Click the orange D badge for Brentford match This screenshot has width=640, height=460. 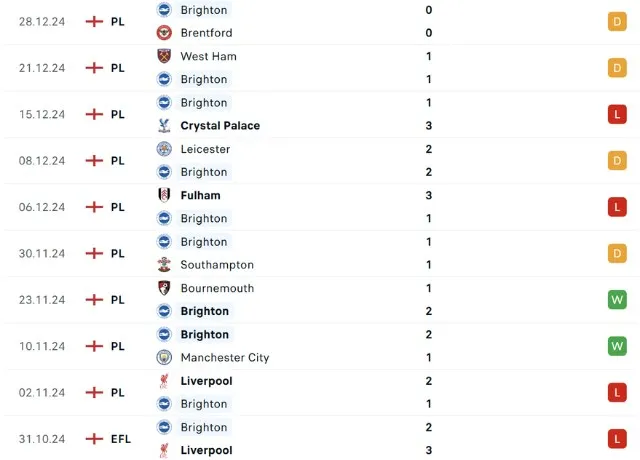(617, 21)
